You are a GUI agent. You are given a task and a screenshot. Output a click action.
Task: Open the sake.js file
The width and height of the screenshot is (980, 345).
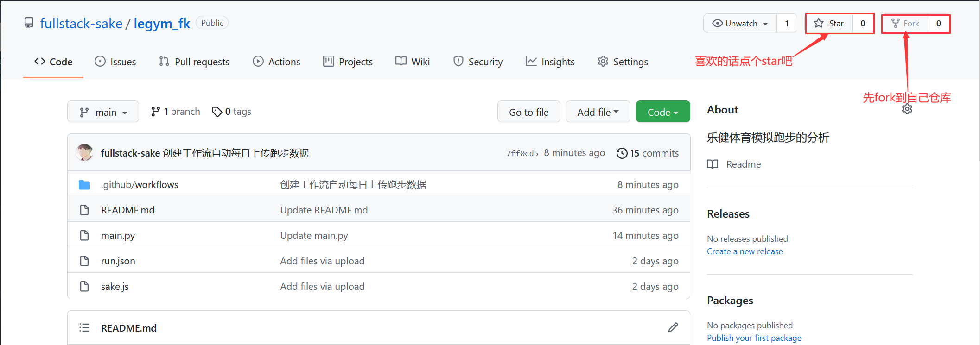115,287
